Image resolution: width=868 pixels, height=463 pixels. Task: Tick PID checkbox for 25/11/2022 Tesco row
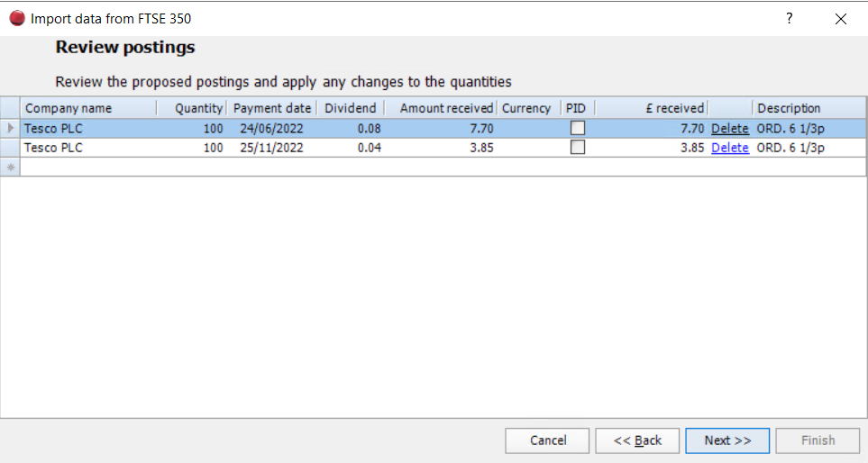pyautogui.click(x=578, y=147)
